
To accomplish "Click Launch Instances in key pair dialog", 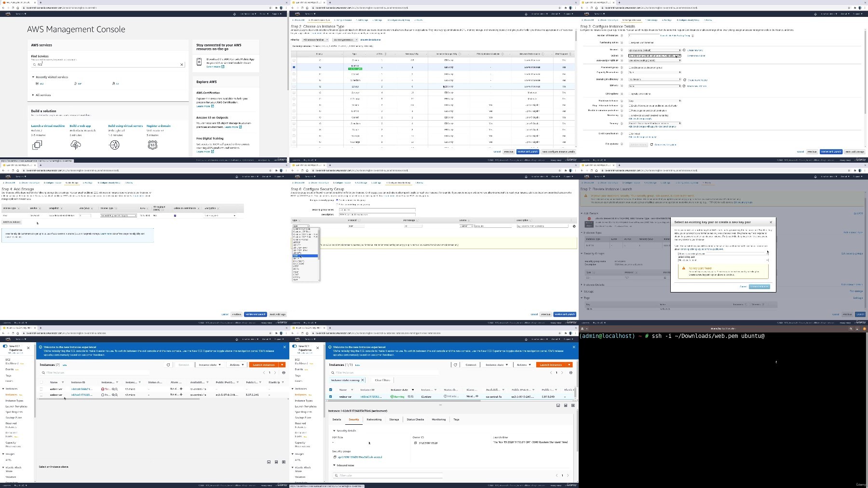I will [759, 287].
